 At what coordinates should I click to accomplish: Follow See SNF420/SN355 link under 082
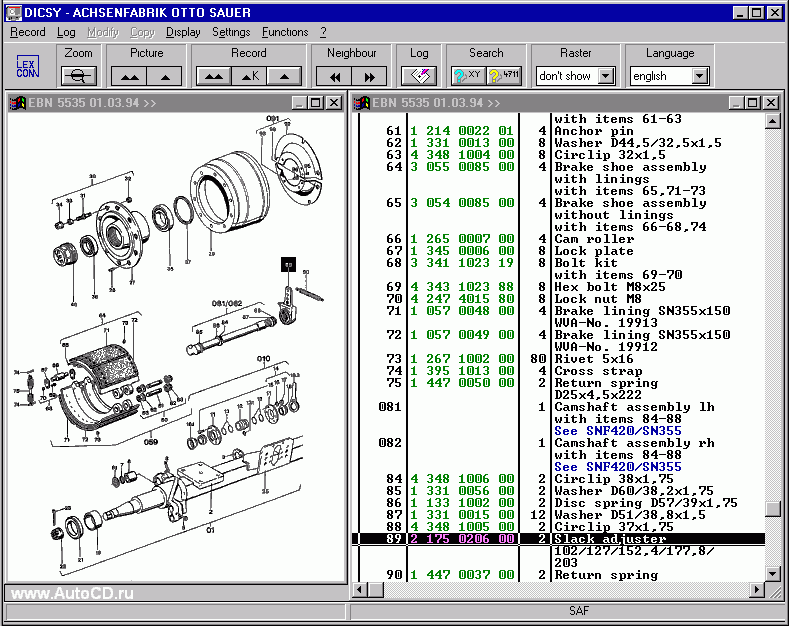pos(618,467)
